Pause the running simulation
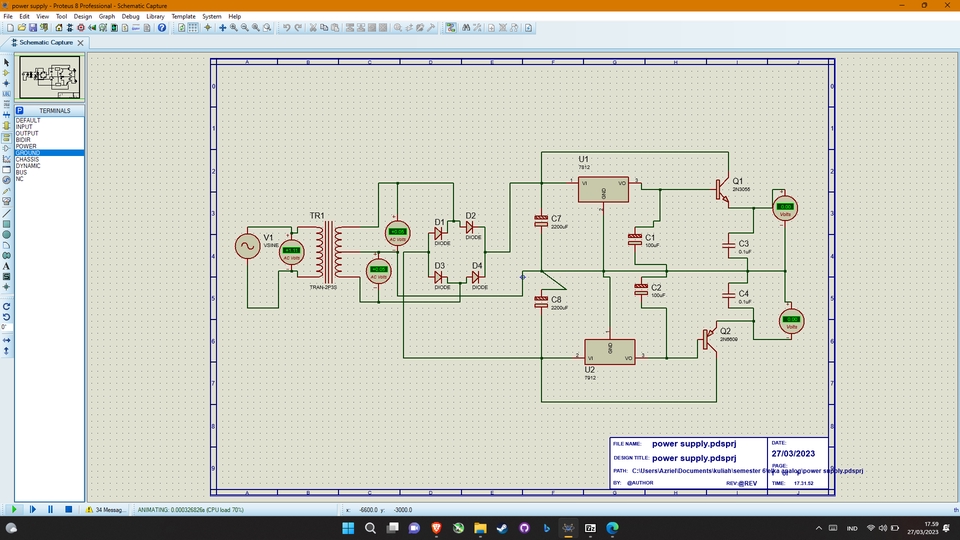 pyautogui.click(x=50, y=509)
